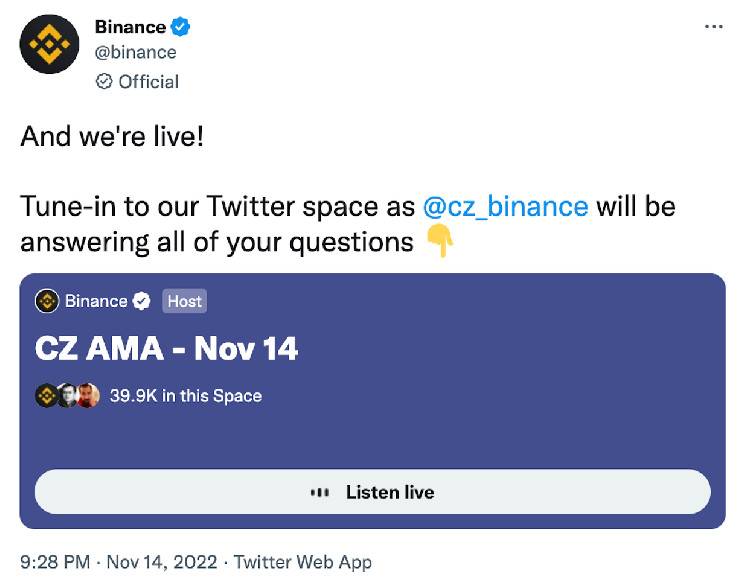Open the three-dot more options menu

tap(713, 26)
